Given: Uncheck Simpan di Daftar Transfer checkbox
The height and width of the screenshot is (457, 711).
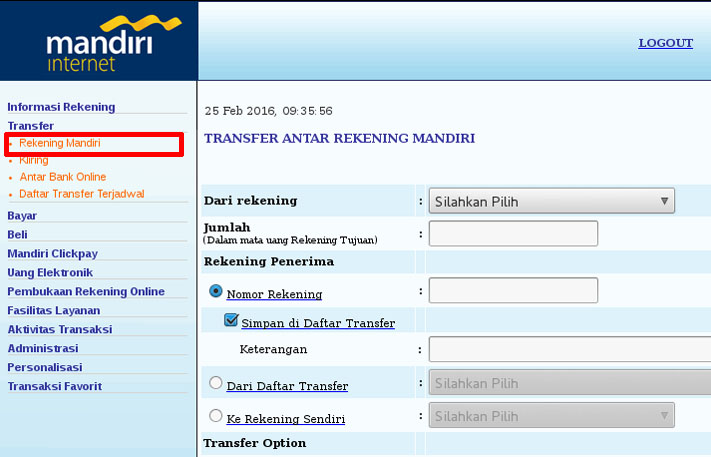Looking at the screenshot, I should 231,320.
